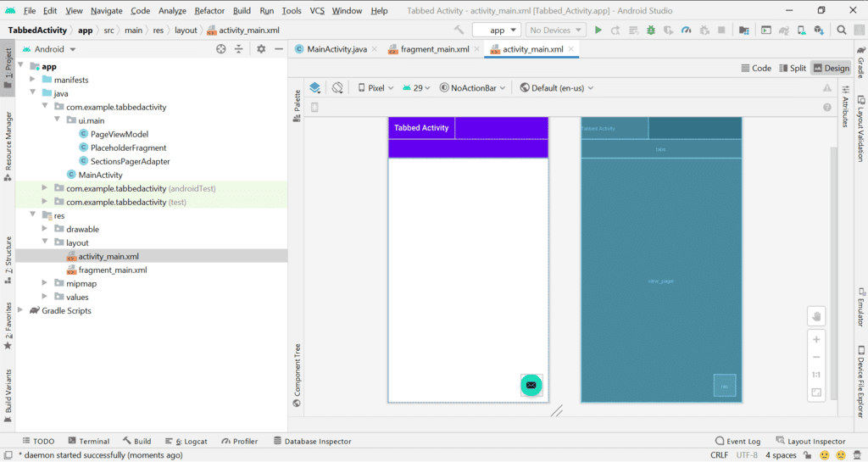This screenshot has width=868, height=462.
Task: Toggle the Component Tree side panel
Action: click(x=297, y=376)
